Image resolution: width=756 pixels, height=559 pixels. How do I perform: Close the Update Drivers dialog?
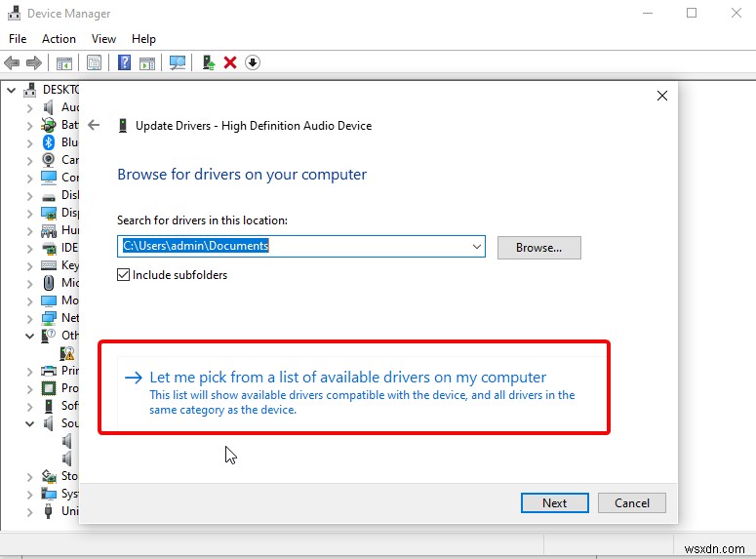pyautogui.click(x=662, y=96)
